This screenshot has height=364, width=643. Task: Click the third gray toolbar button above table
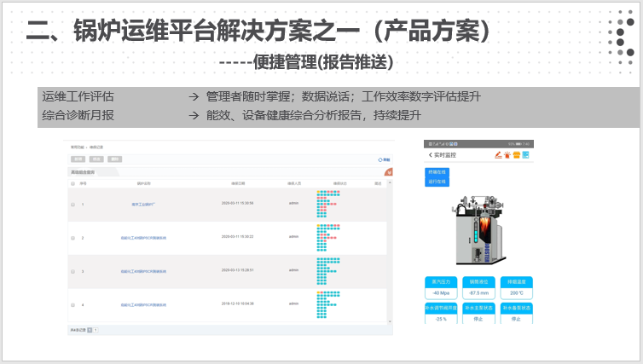(x=115, y=159)
